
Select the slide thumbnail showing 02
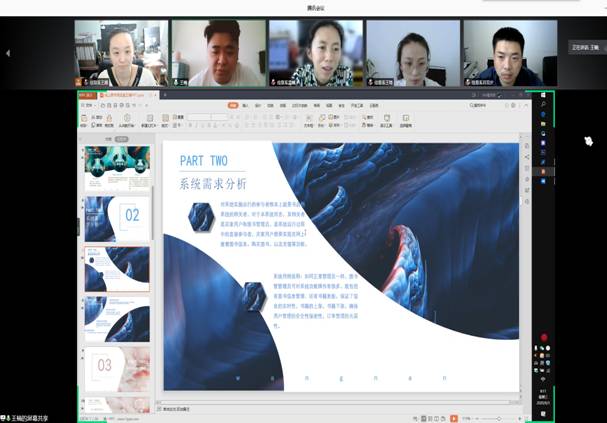116,215
